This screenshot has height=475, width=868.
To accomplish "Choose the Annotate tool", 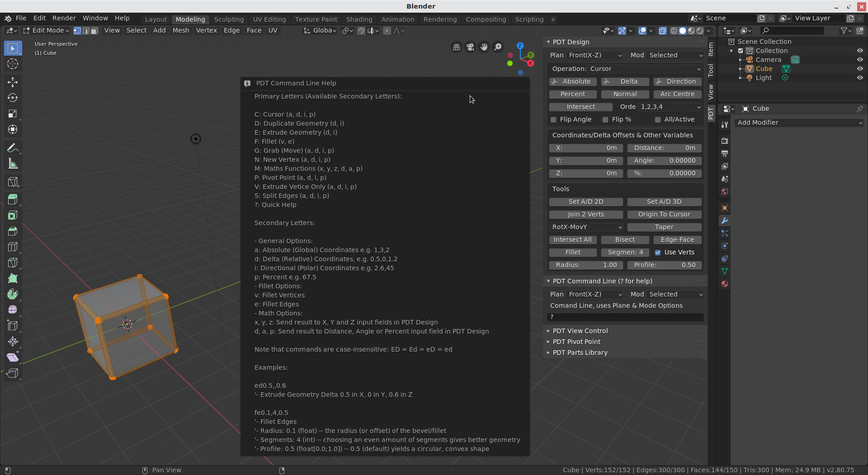I will coord(13,148).
